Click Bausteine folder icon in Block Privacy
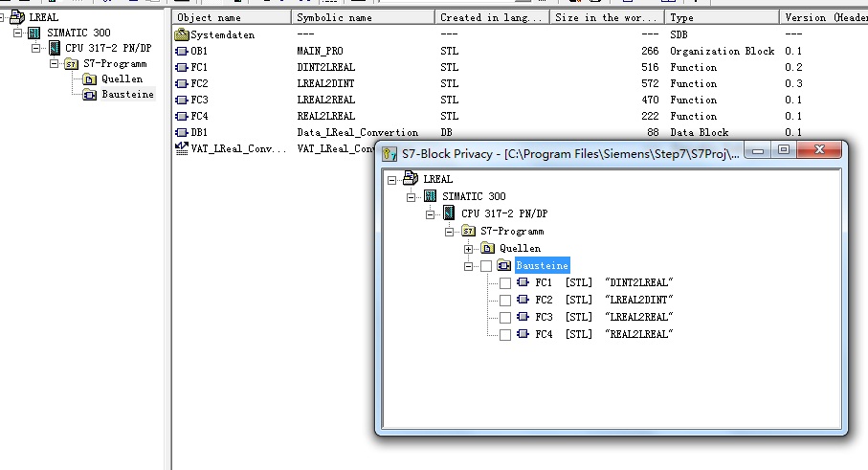This screenshot has height=470, width=868. [x=503, y=266]
